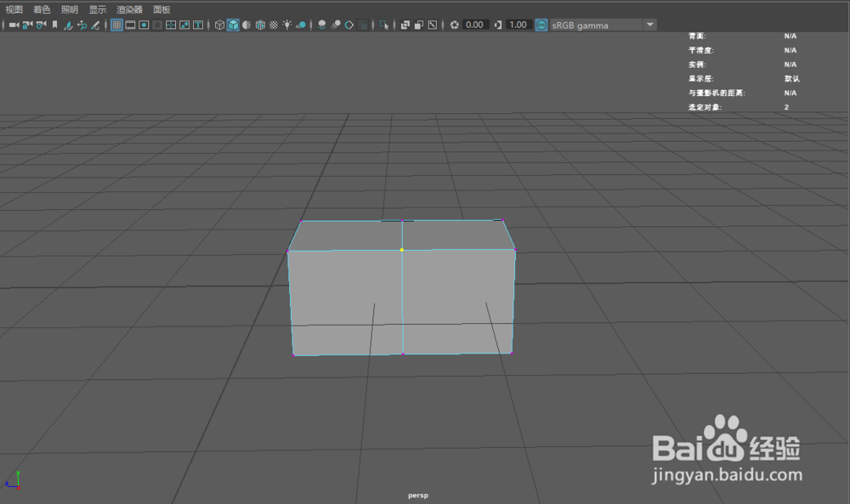Switch to Wireframe display mode
The height and width of the screenshot is (504, 850).
point(219,25)
